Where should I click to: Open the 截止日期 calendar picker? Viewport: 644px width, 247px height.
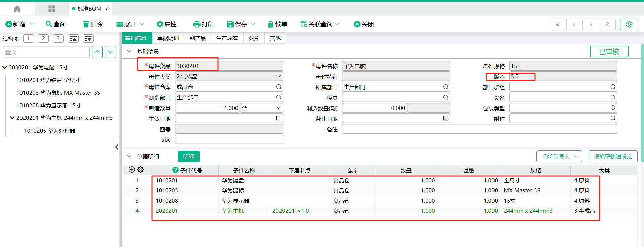click(x=445, y=118)
